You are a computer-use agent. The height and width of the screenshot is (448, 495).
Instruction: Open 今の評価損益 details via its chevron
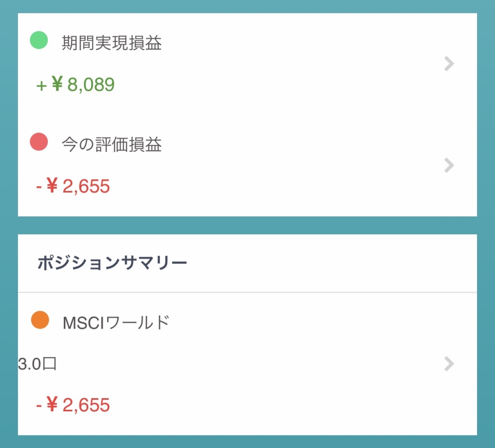449,165
